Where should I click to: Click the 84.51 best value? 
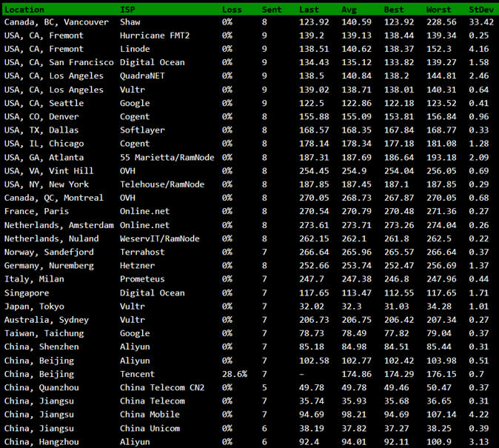396,347
